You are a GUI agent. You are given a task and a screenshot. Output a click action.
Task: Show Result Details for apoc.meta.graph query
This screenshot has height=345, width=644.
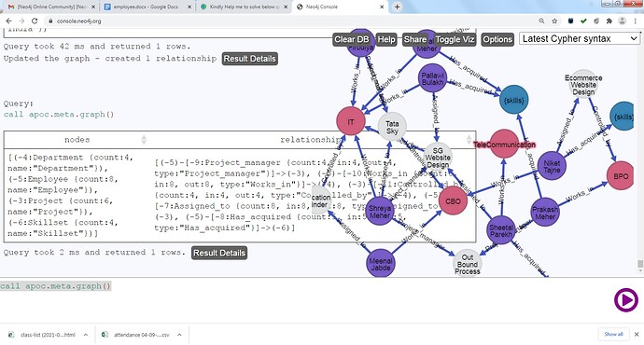pyautogui.click(x=219, y=253)
